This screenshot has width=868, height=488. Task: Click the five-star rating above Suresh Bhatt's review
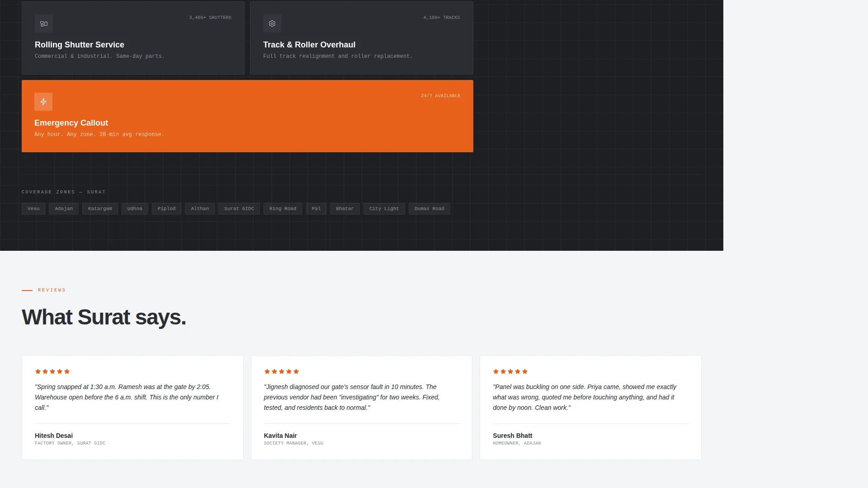(x=510, y=371)
